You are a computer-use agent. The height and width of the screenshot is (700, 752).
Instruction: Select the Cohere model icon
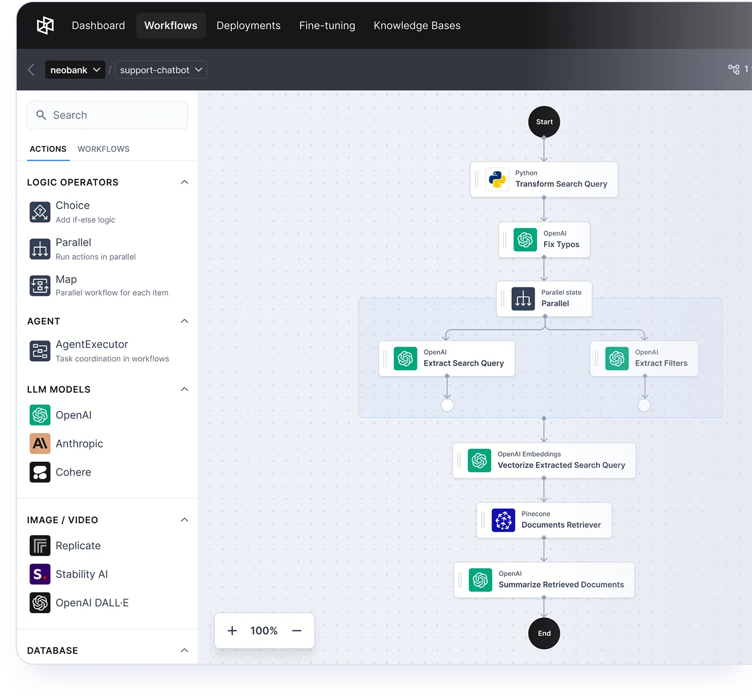39,472
